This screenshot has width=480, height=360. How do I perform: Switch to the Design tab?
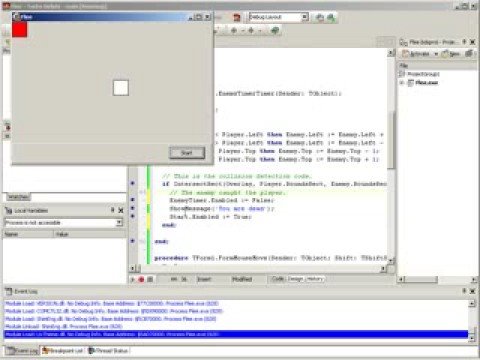[295, 279]
